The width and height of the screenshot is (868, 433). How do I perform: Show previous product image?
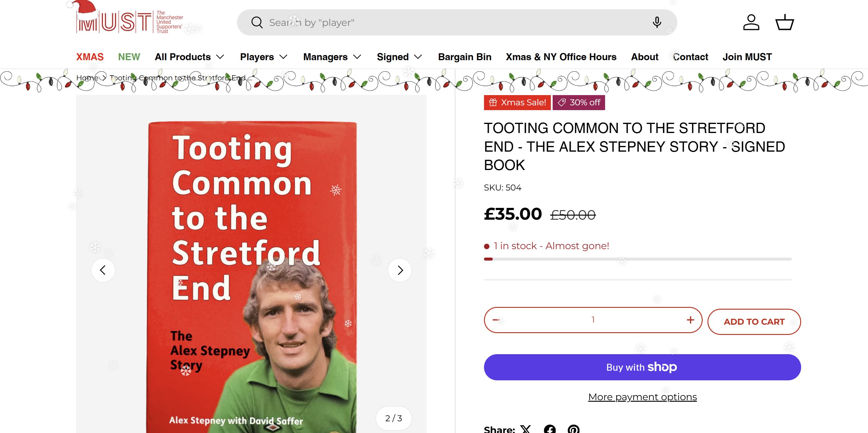coord(103,270)
